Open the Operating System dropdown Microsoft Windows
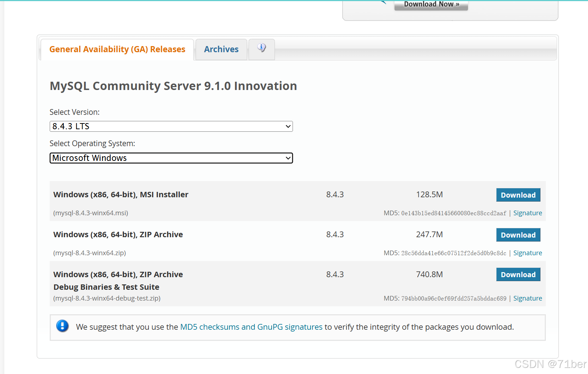The width and height of the screenshot is (588, 374). coord(171,158)
